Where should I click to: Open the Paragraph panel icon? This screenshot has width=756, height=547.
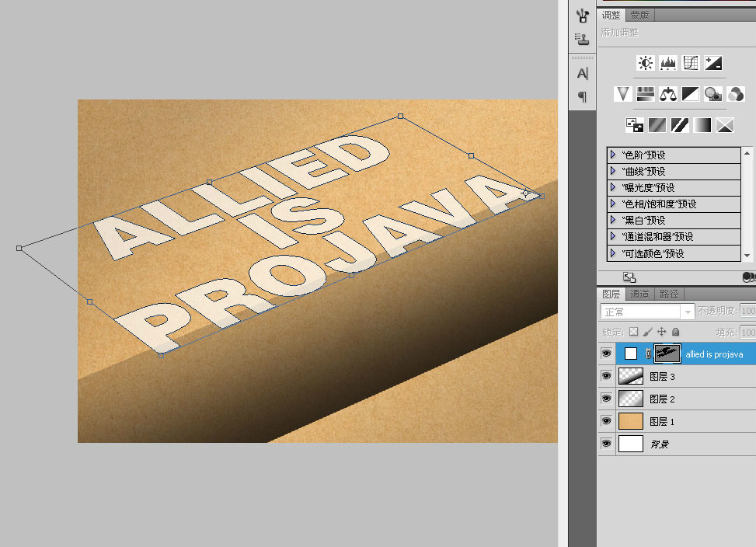pyautogui.click(x=583, y=97)
